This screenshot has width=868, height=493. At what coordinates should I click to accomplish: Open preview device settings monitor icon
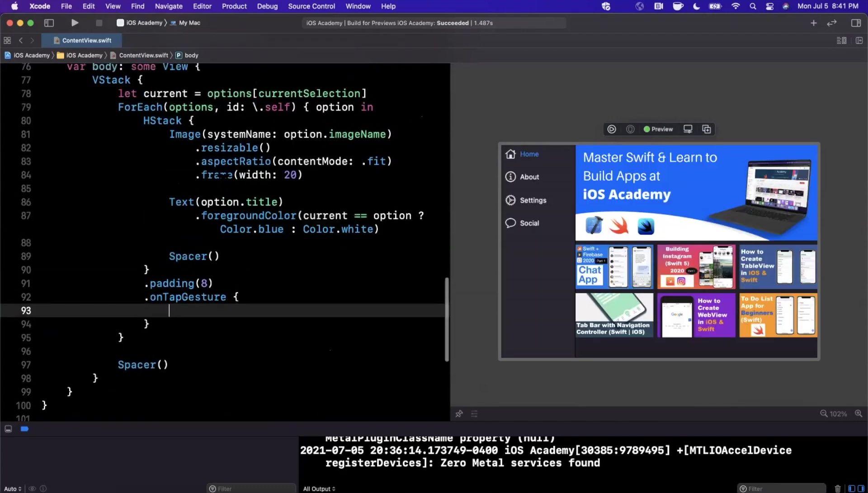(x=688, y=129)
